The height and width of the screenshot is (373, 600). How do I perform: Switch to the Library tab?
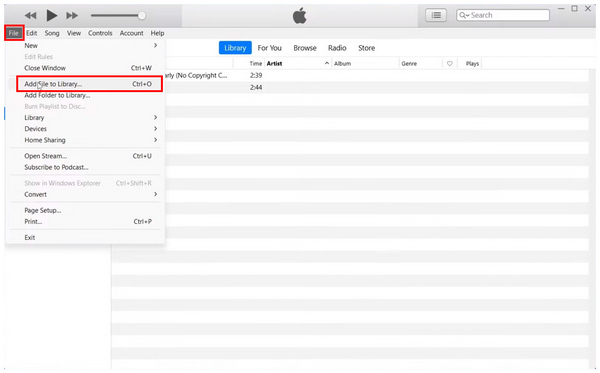pyautogui.click(x=235, y=48)
